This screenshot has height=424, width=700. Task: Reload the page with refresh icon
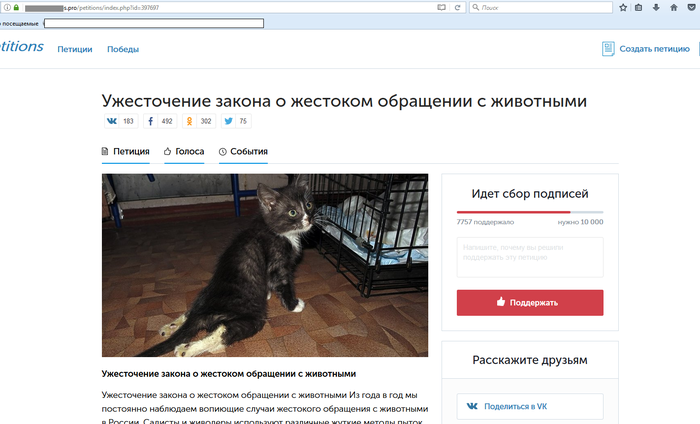(x=458, y=7)
